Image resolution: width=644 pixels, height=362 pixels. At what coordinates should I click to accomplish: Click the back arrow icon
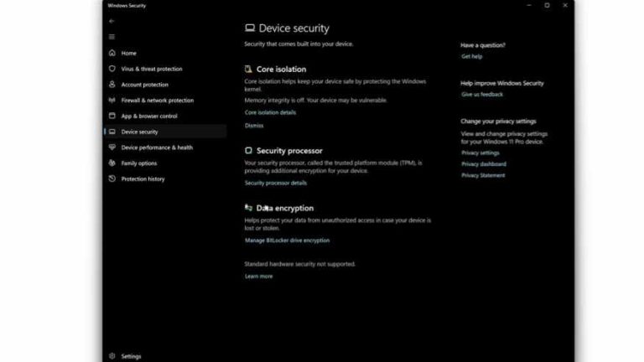[112, 21]
